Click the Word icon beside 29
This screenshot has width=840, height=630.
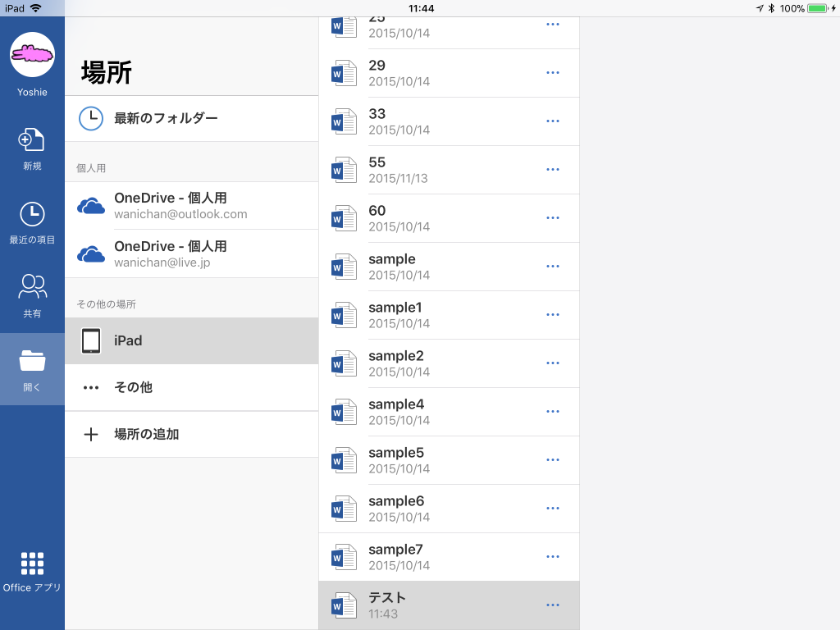pos(344,73)
